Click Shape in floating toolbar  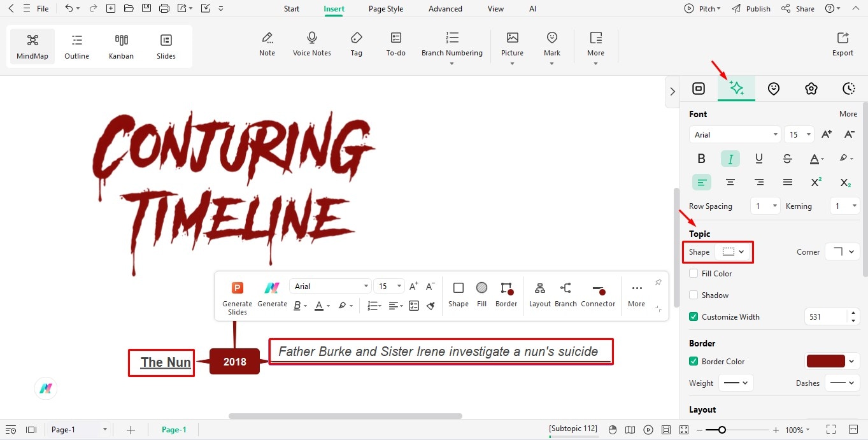click(459, 294)
